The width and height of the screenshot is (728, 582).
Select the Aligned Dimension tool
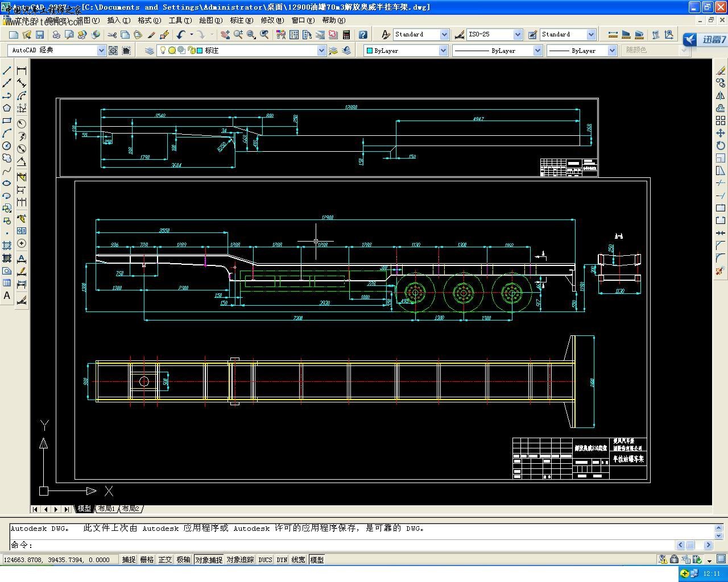click(x=22, y=83)
